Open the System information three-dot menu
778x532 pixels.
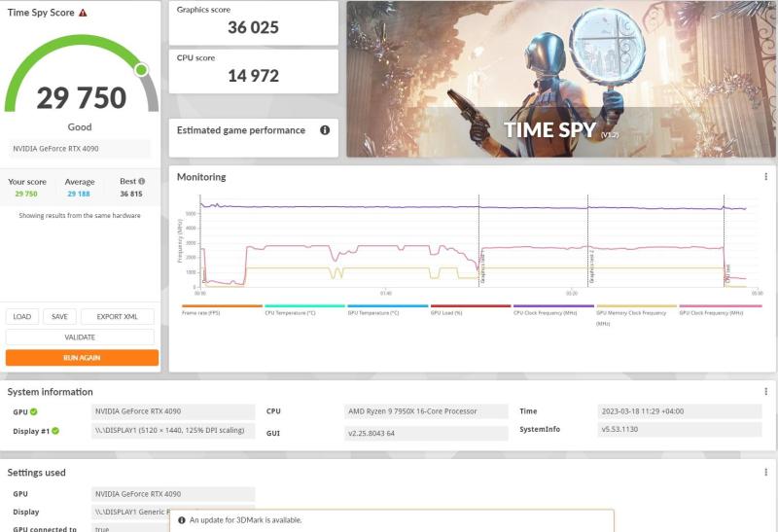tap(765, 392)
